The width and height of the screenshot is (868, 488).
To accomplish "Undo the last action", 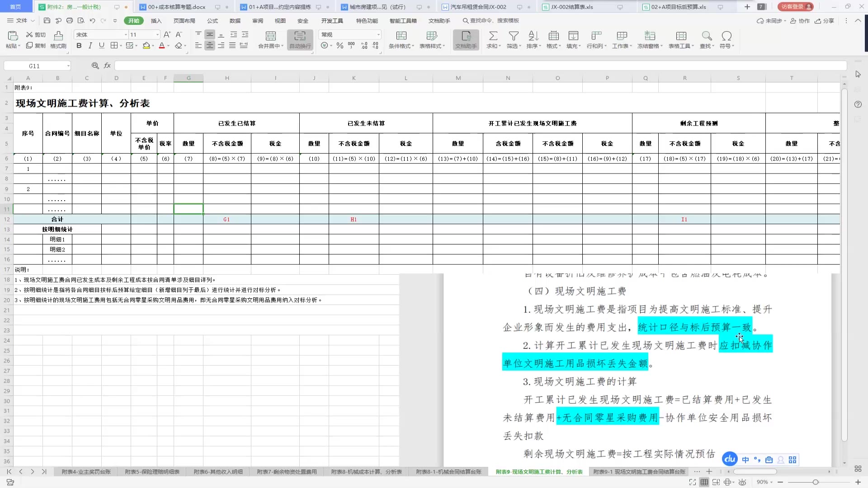I will pos(92,21).
